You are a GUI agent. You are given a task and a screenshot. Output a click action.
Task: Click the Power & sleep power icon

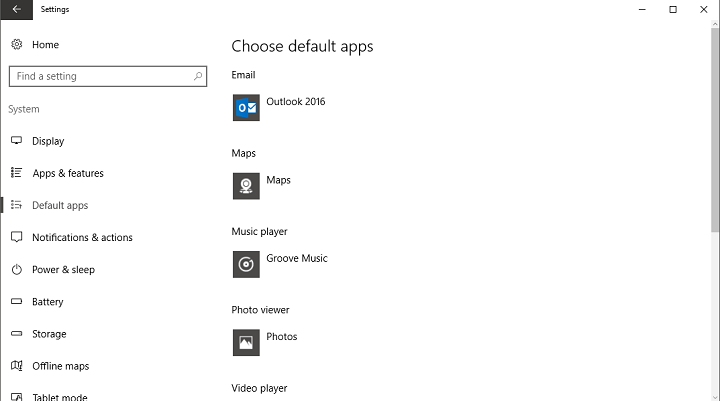click(x=17, y=269)
